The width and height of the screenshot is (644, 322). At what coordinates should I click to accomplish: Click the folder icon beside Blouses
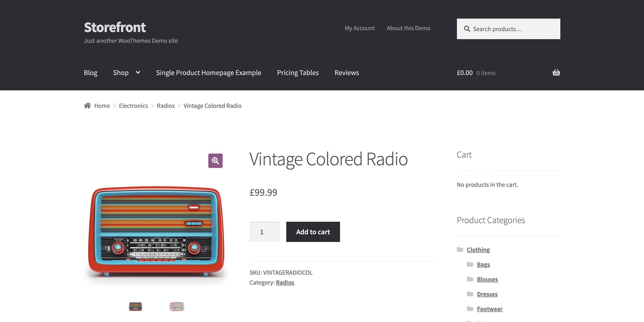pos(470,279)
